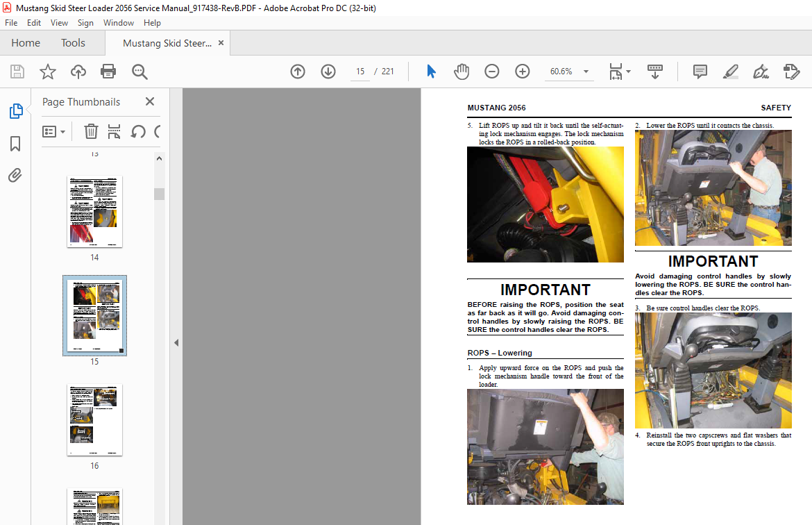This screenshot has height=525, width=812.
Task: Collapse the navigation pane with side arrow
Action: coord(176,342)
